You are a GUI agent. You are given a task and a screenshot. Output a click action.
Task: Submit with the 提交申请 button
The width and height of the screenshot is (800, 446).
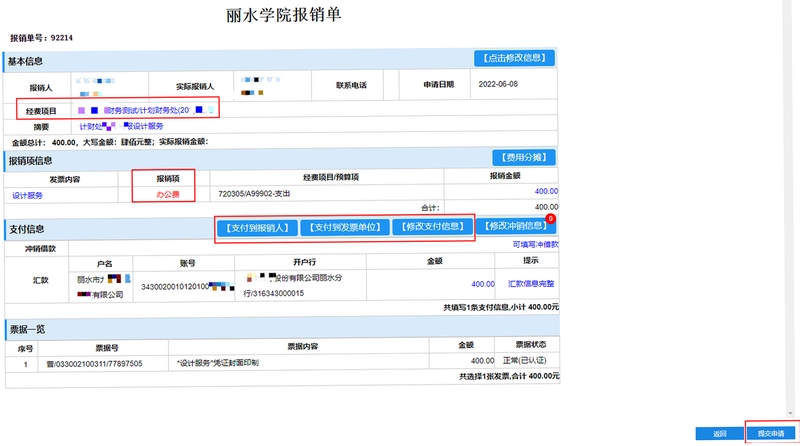coord(770,433)
